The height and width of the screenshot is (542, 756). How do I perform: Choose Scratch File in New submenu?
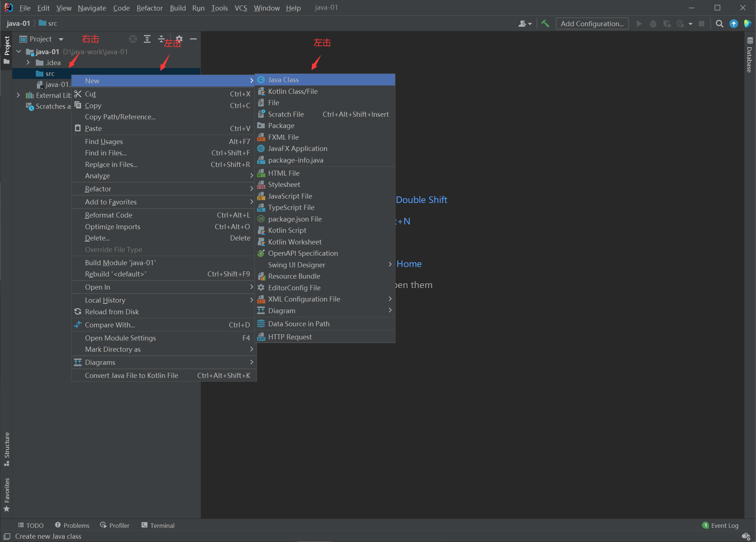(325, 114)
